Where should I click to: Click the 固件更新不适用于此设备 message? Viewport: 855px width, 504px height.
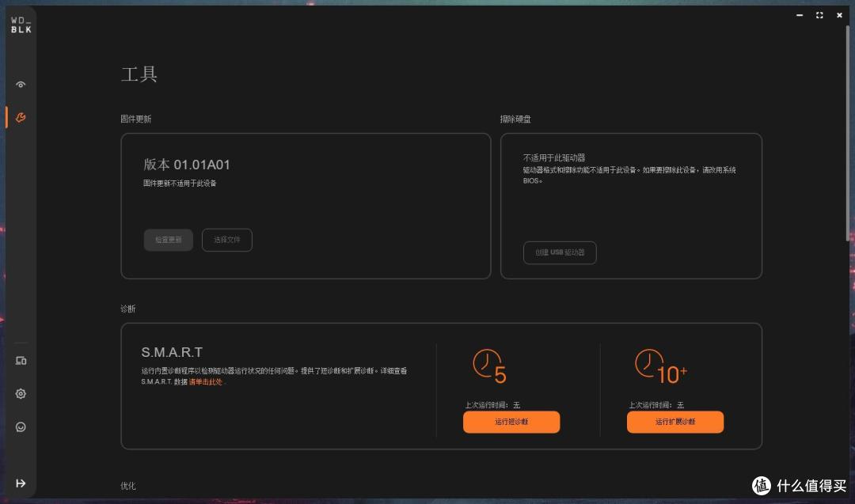point(180,183)
